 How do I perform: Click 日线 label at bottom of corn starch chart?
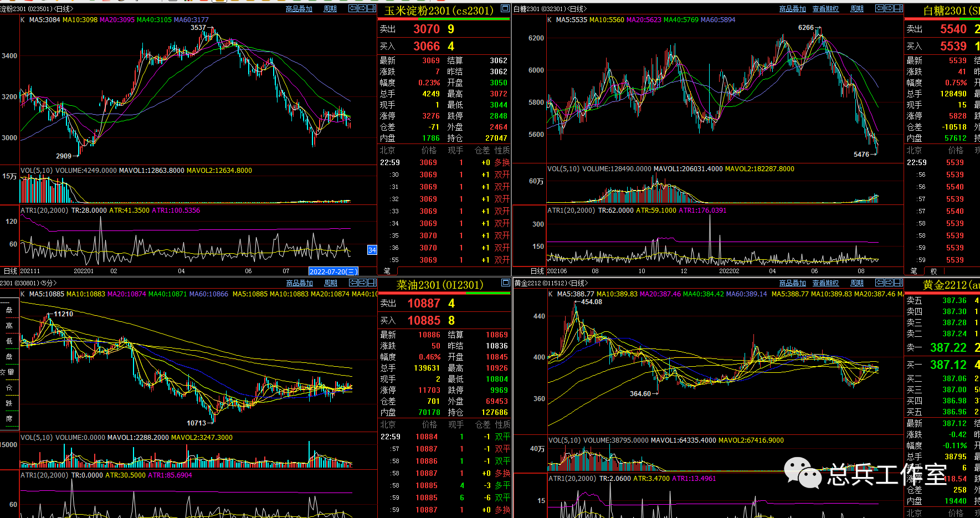point(11,271)
